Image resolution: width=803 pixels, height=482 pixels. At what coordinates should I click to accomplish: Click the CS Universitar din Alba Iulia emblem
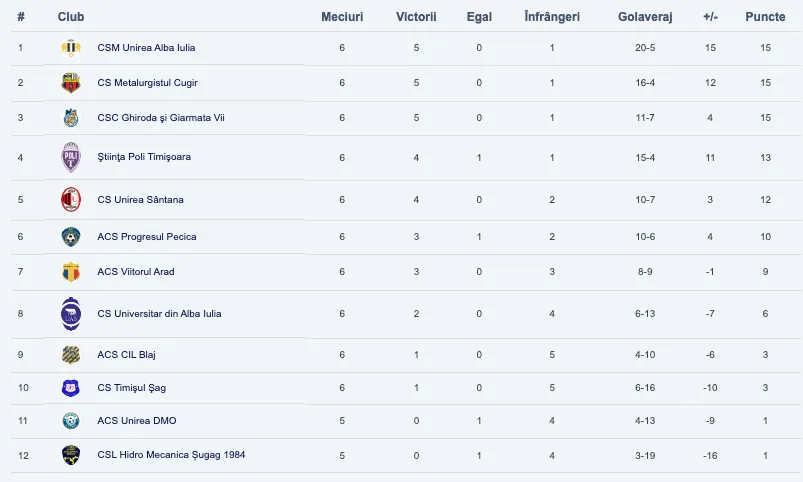pyautogui.click(x=71, y=314)
